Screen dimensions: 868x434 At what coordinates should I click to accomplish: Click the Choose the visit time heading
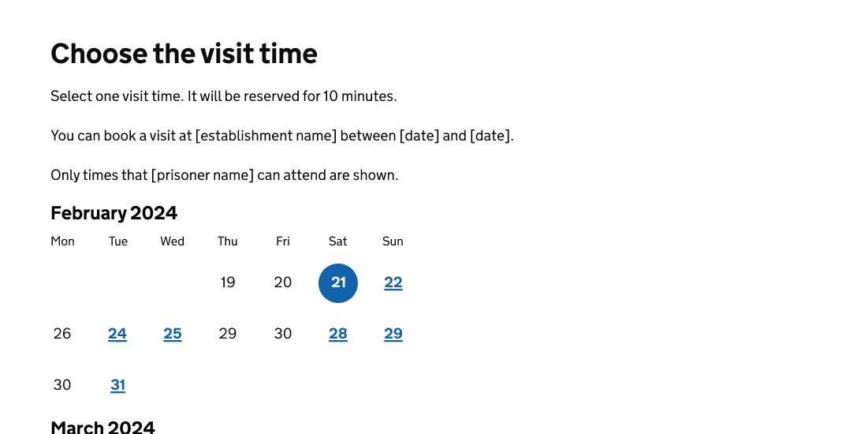[184, 54]
